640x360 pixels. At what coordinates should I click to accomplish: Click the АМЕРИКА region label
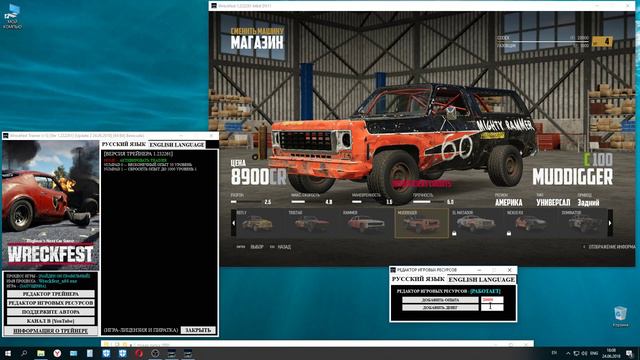509,202
